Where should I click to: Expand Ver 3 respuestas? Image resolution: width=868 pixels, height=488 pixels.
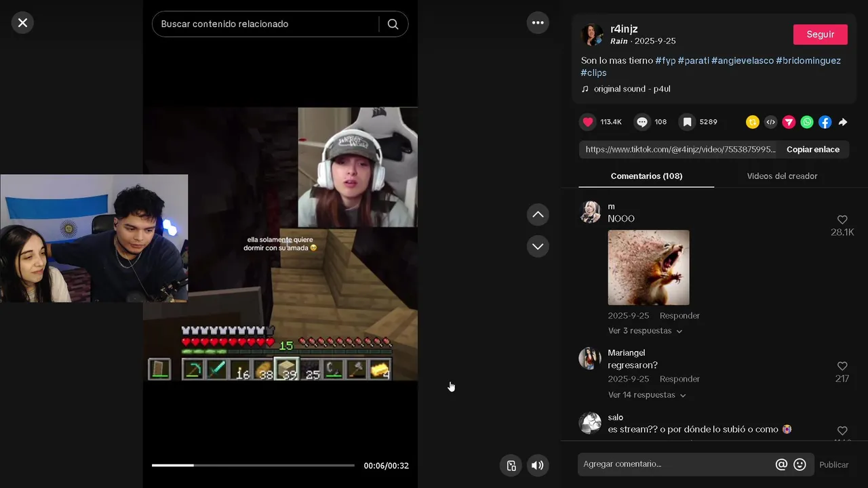point(645,331)
